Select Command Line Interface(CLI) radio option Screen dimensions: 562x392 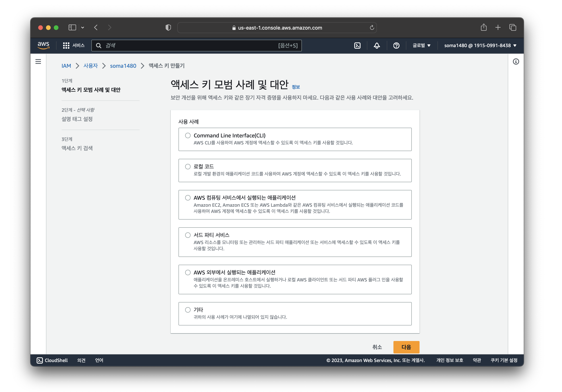(x=188, y=135)
